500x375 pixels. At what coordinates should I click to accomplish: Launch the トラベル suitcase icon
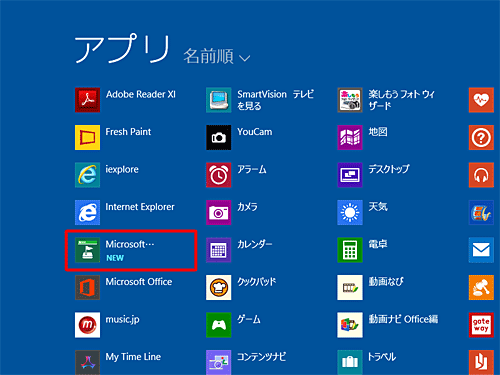click(x=350, y=362)
